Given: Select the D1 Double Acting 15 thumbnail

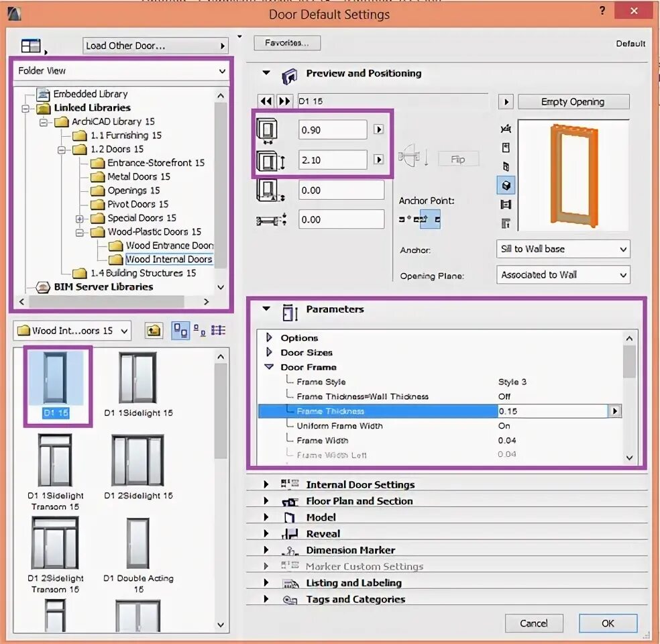Looking at the screenshot, I should click(138, 555).
